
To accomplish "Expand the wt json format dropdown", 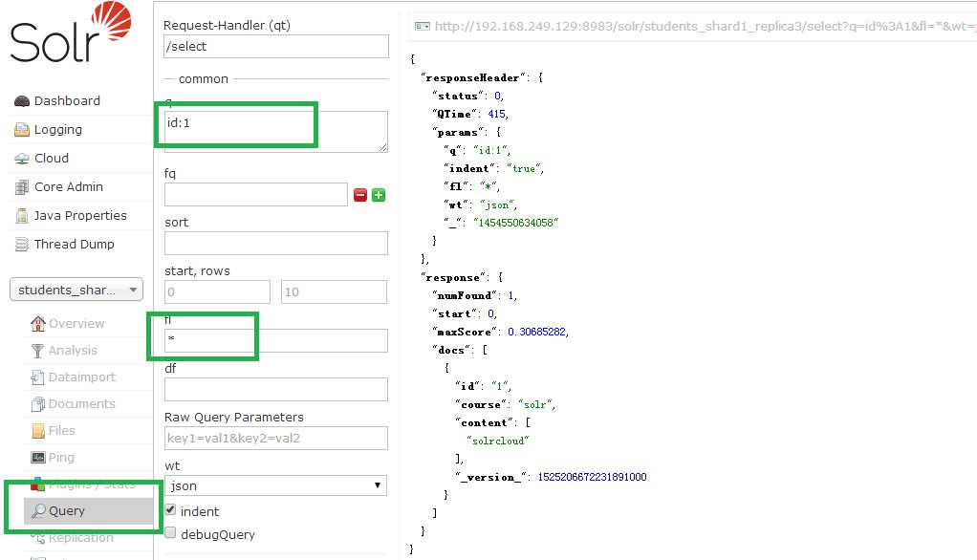I will [276, 485].
